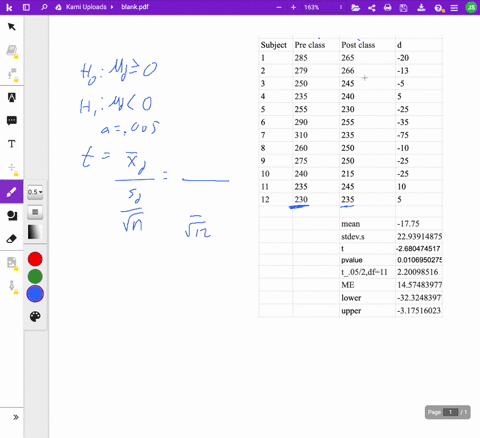
Task: Open stroke thickness 0.5 dropdown
Action: 35,192
